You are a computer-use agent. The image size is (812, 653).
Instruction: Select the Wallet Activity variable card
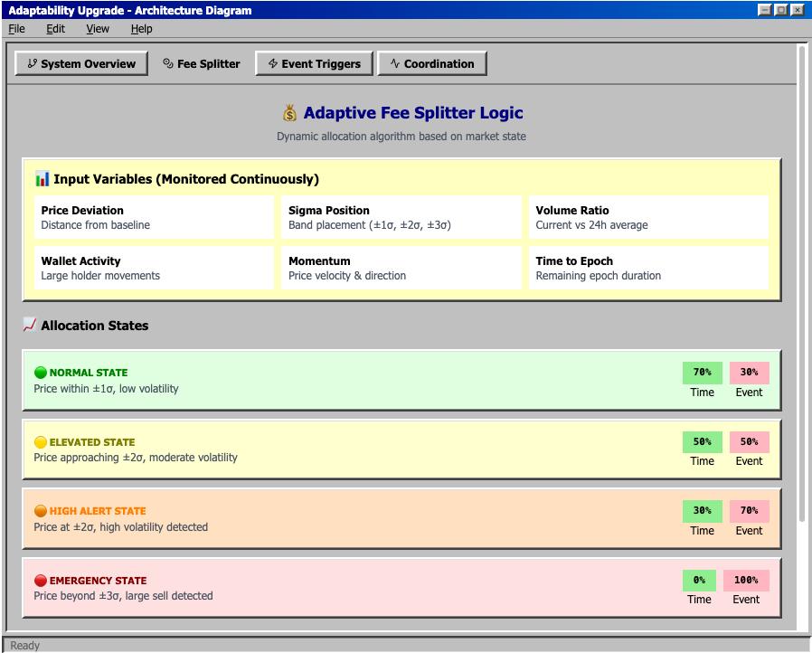(x=154, y=268)
